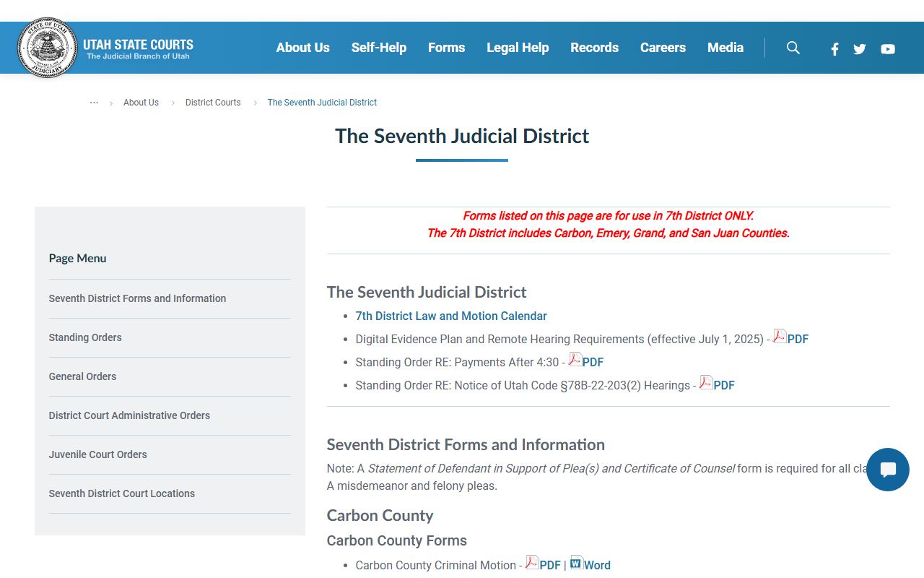Click red notice 'Forms listed on this page'
The width and height of the screenshot is (924, 578).
coord(608,216)
